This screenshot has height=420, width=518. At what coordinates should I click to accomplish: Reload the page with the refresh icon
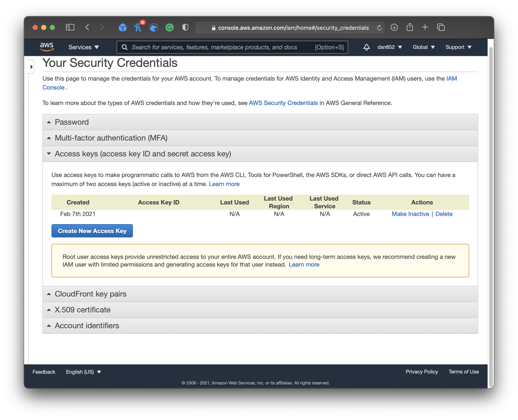coord(379,28)
